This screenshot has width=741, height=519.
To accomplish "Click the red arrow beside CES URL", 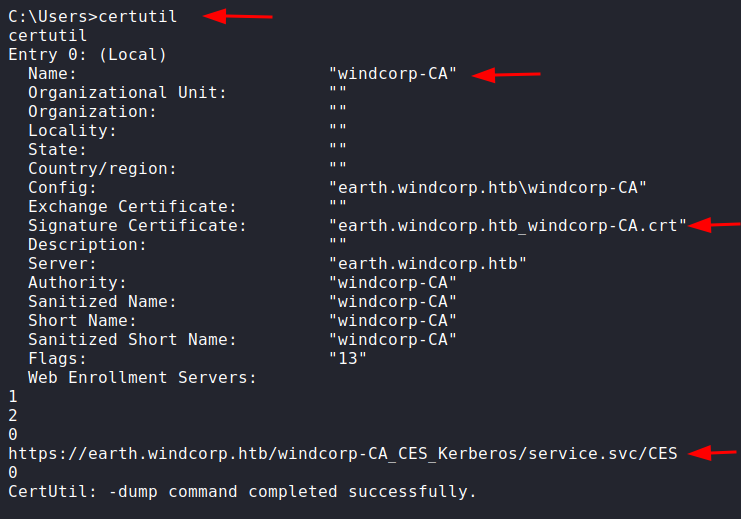I will tap(713, 452).
